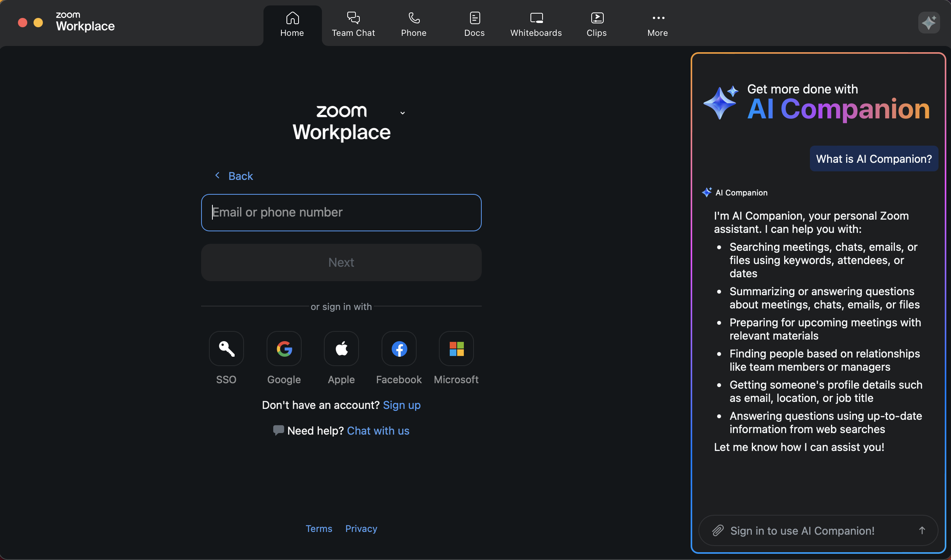Open the Clips tab
Screen dimensions: 951x560
point(597,25)
